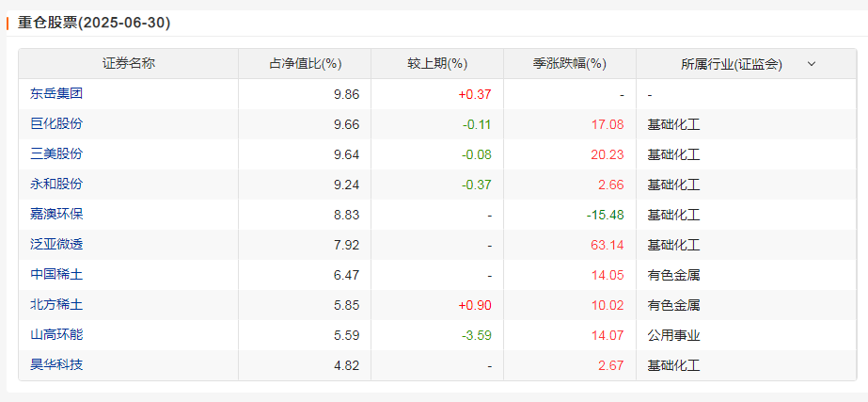Open the 所属行业(证监会) dropdown arrow
Viewport: 868px width, 402px height.
pos(811,64)
